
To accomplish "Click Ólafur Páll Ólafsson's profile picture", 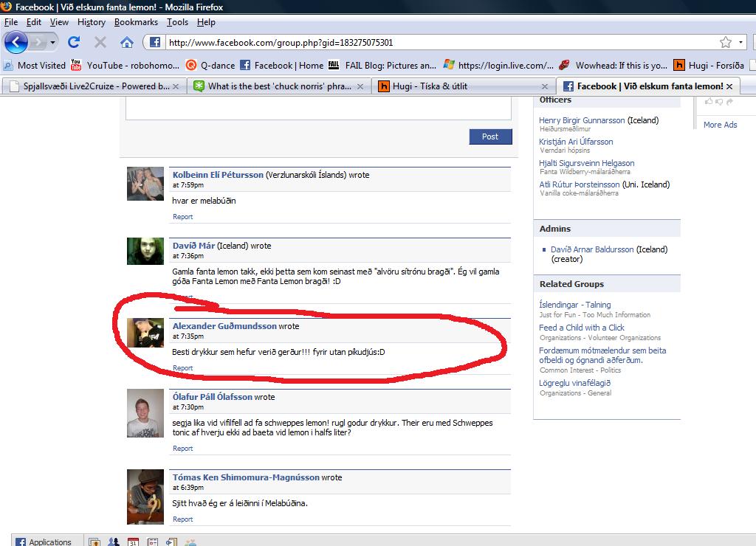I will 145,413.
